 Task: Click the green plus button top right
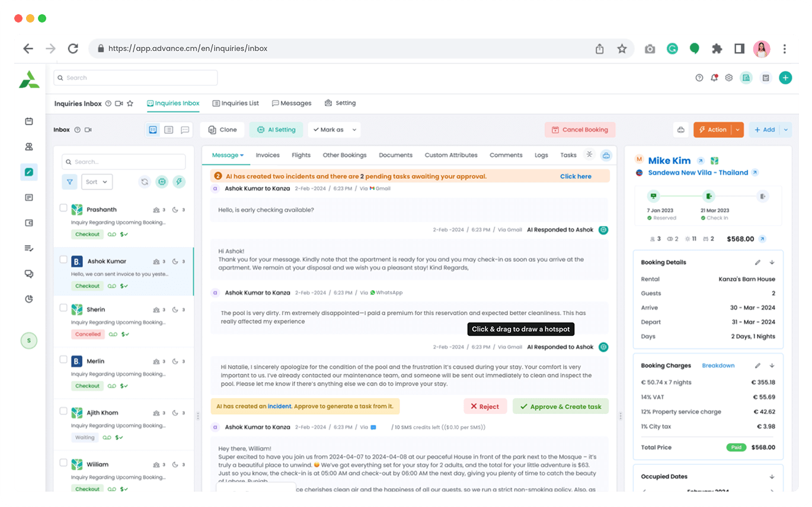pos(785,78)
